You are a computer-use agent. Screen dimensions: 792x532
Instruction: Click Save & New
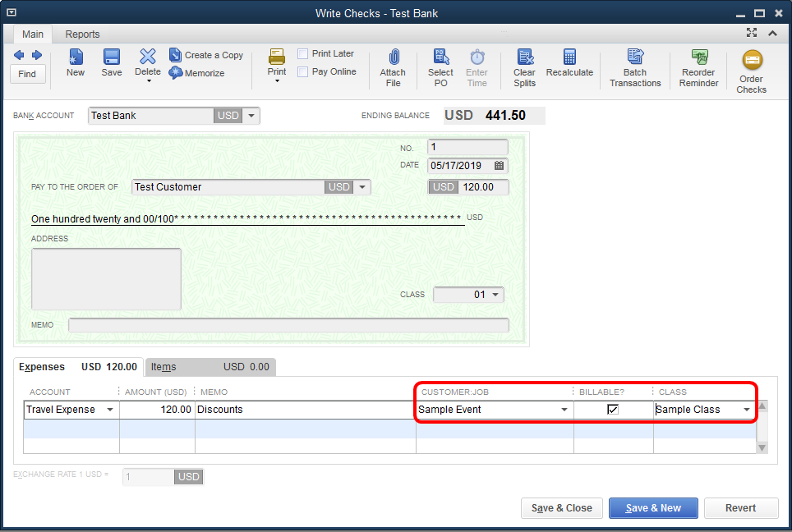click(653, 507)
